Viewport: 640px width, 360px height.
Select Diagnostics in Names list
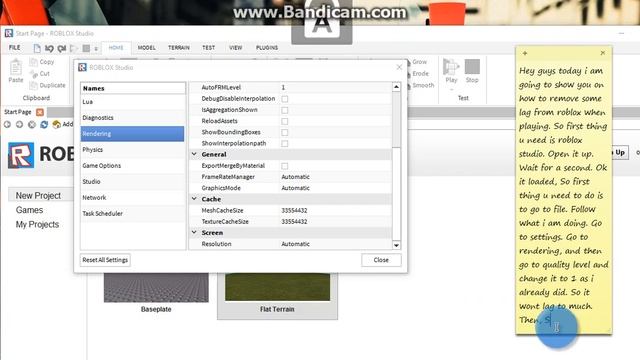(133, 118)
